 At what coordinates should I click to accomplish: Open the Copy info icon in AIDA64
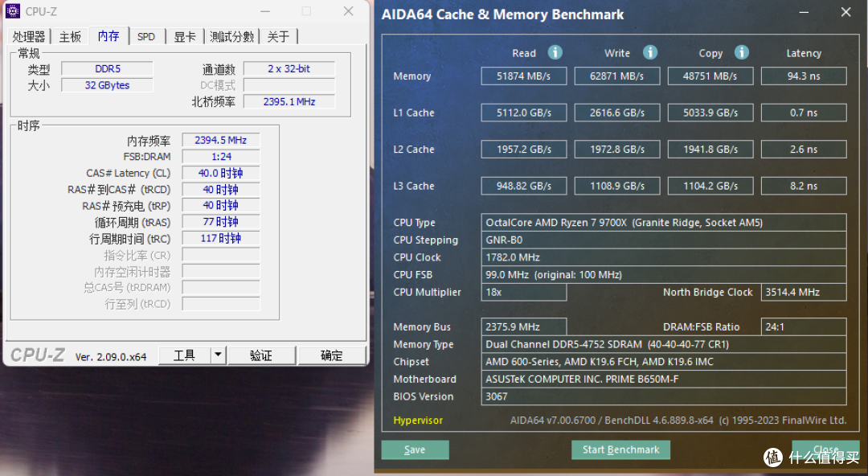[742, 52]
